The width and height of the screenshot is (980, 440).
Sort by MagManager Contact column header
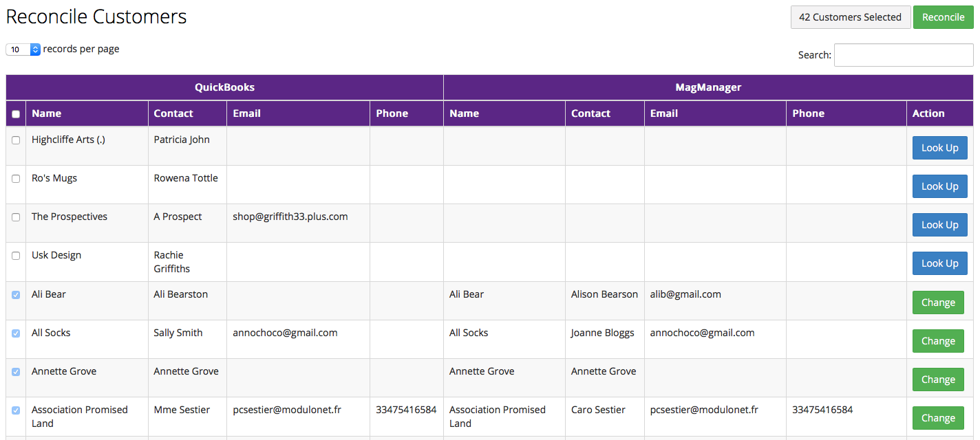(604, 113)
